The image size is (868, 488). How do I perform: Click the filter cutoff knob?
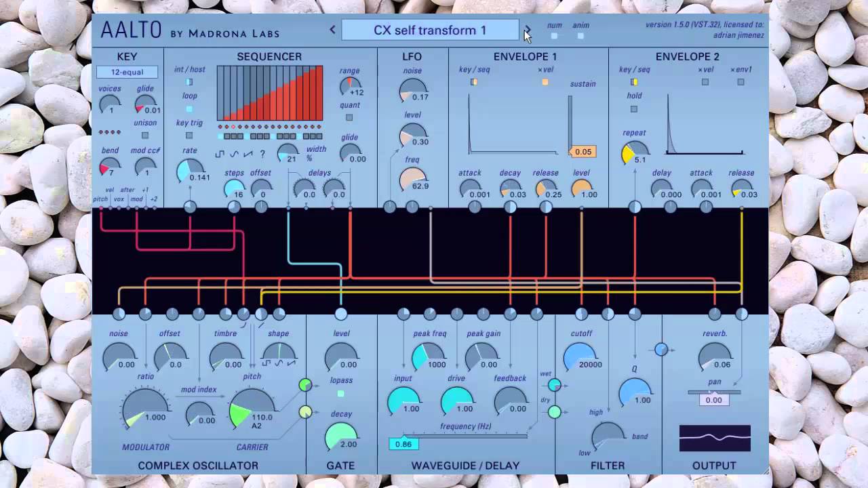point(580,358)
